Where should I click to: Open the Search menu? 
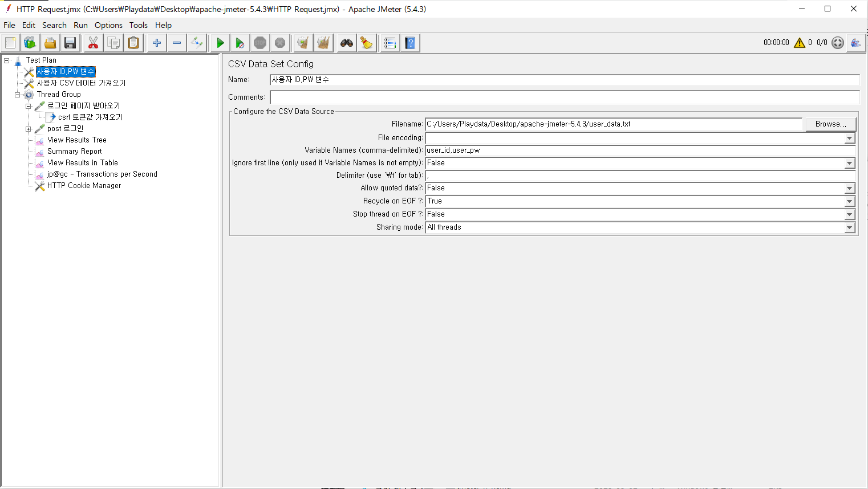point(54,25)
